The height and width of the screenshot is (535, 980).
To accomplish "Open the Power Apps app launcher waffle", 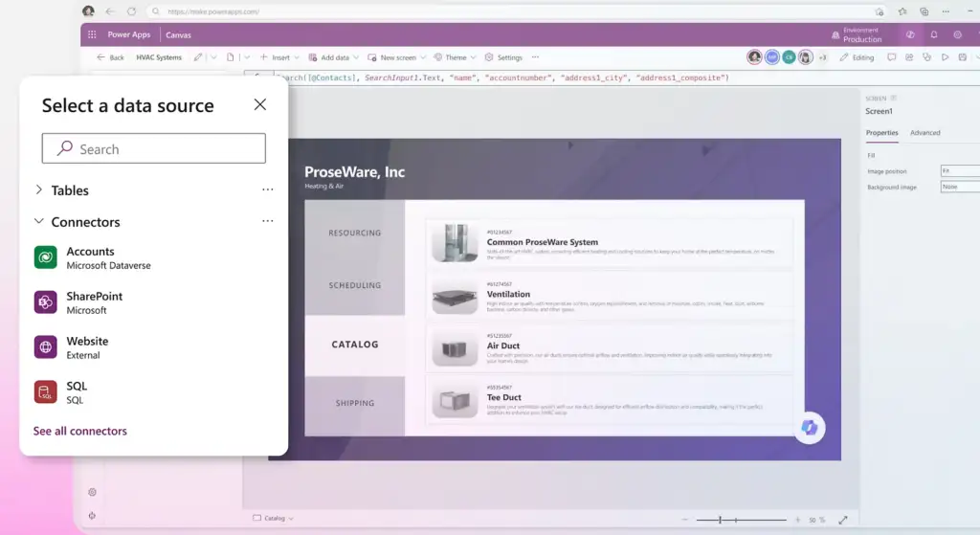I will 92,35.
